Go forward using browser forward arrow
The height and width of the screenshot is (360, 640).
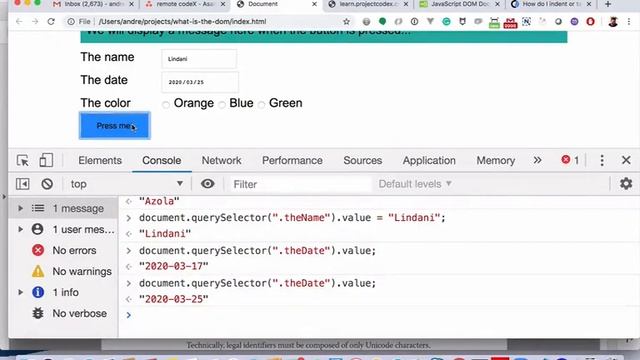(35, 22)
